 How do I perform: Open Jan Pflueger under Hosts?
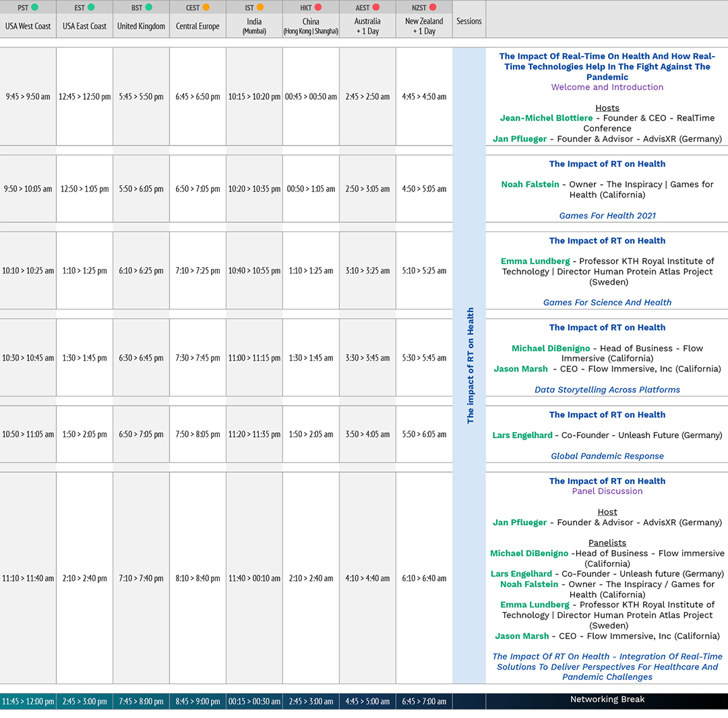point(520,139)
